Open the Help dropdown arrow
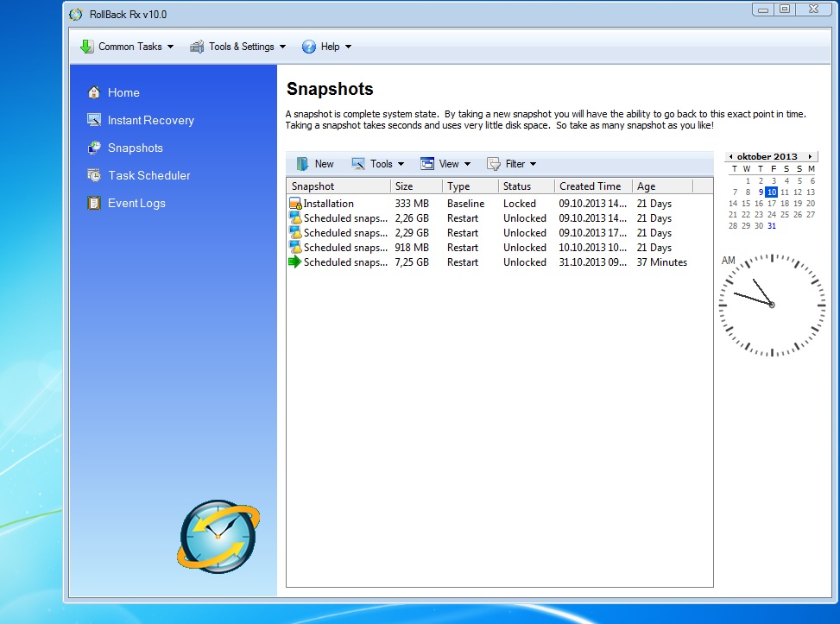 point(348,47)
